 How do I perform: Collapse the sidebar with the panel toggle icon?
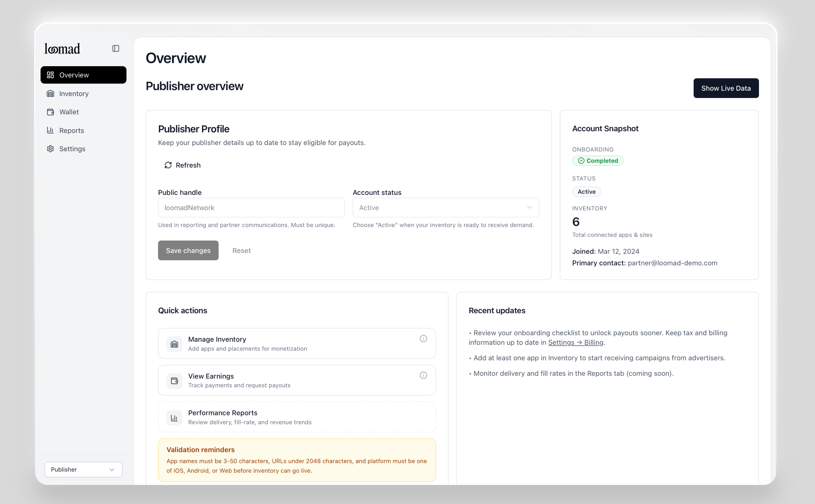coord(116,48)
